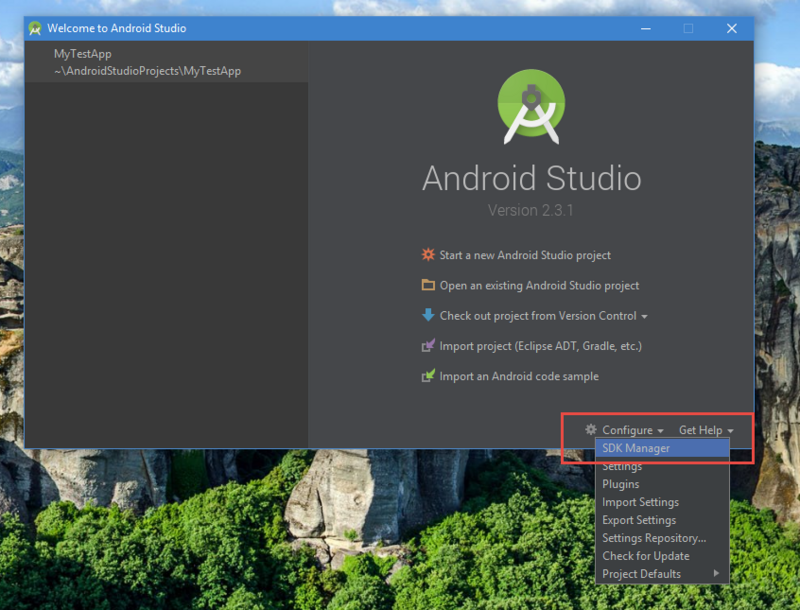Click the Android Studio title bar icon
The height and width of the screenshot is (610, 800).
click(35, 29)
